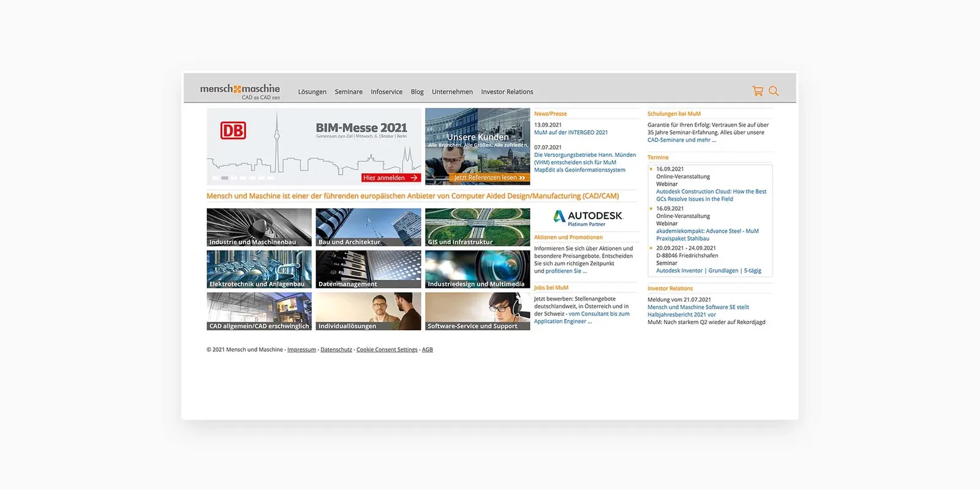Open CAD allgemein/CAD erschwinglich tile
The height and width of the screenshot is (490, 980).
(x=259, y=311)
